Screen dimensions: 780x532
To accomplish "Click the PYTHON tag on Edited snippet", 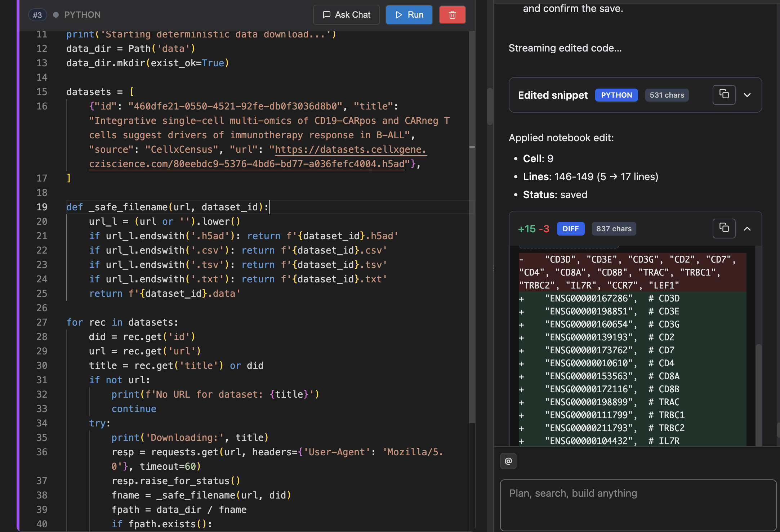I will 616,95.
